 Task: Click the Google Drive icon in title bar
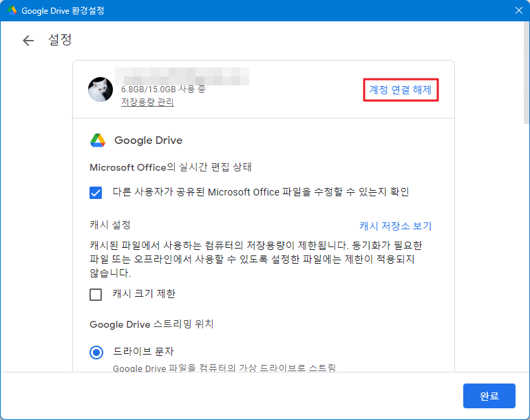pos(12,11)
